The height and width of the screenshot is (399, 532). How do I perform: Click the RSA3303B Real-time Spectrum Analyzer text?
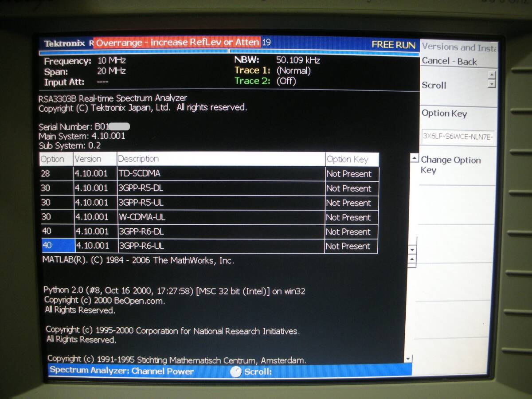tap(113, 98)
